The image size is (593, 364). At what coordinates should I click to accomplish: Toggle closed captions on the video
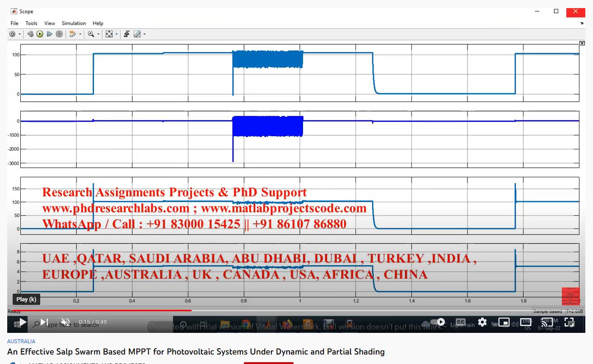click(x=460, y=322)
